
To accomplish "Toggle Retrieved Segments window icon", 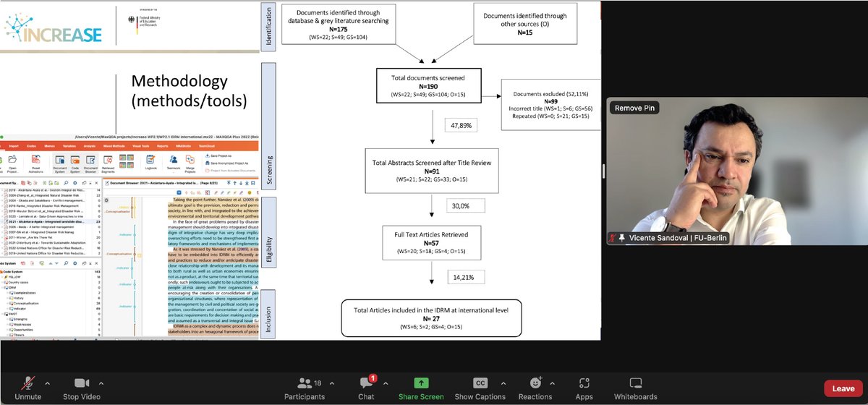I will (108, 163).
